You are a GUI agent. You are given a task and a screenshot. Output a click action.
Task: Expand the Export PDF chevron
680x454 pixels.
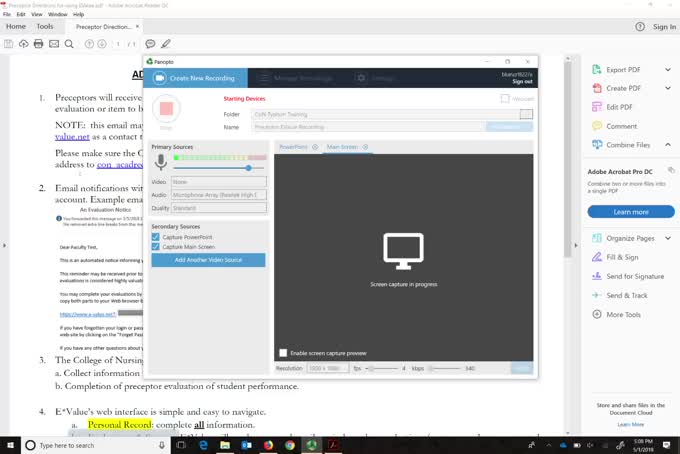[668, 70]
